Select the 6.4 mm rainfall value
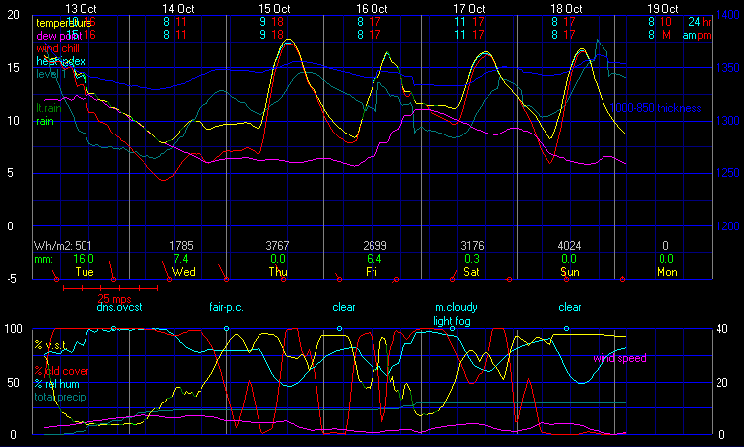Viewport: 744px width, 447px height. point(374,259)
